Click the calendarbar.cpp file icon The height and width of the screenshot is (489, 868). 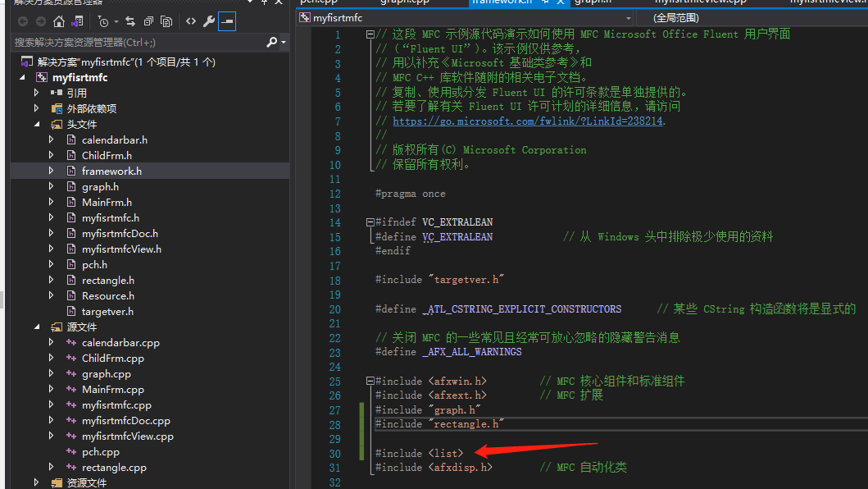click(x=71, y=343)
